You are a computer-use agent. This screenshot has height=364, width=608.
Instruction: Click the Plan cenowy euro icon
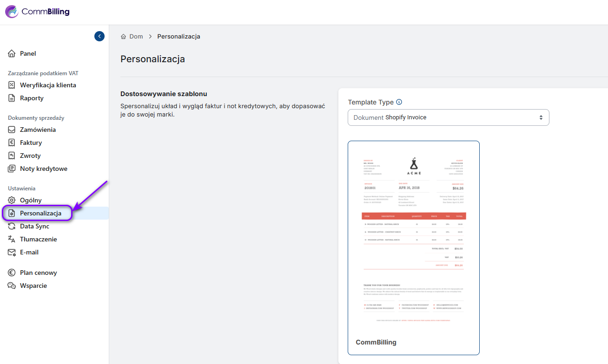(x=12, y=273)
